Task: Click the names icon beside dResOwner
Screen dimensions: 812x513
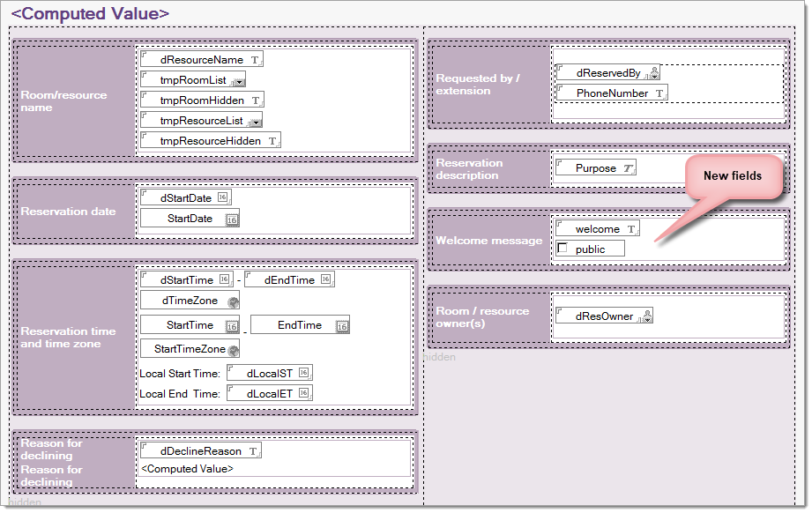Action: click(x=645, y=316)
